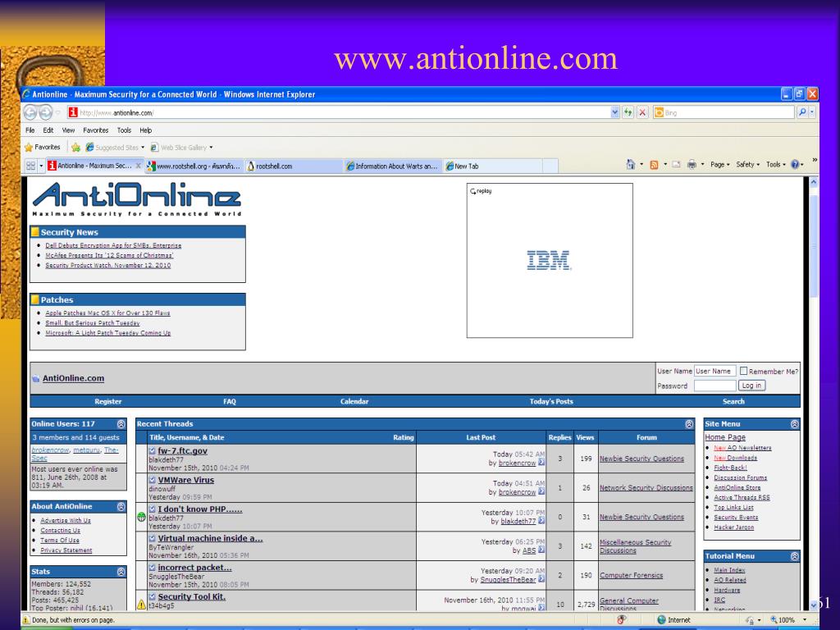The image size is (840, 630).
Task: Open the address bar history dropdown
Action: [x=614, y=112]
